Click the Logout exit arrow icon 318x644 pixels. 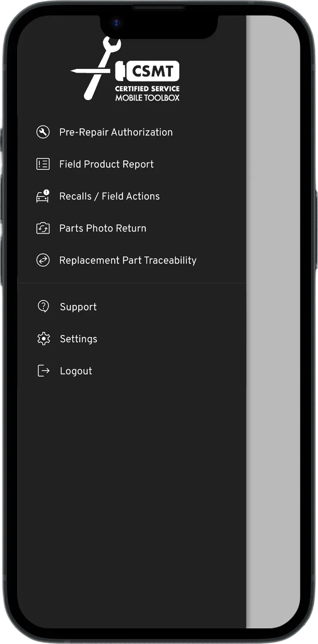(44, 371)
